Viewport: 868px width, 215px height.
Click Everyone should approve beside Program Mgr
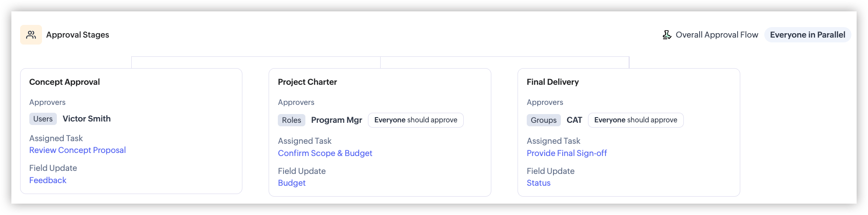(416, 120)
